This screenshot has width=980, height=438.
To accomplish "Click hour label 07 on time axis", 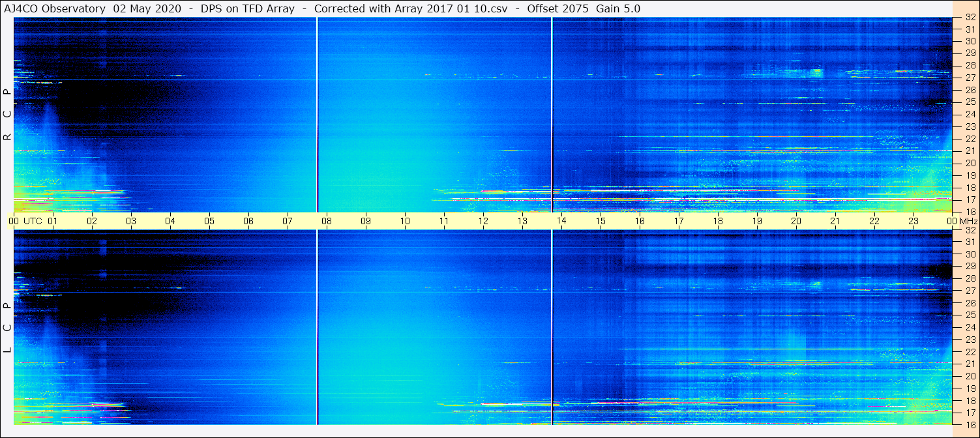I will coord(288,221).
